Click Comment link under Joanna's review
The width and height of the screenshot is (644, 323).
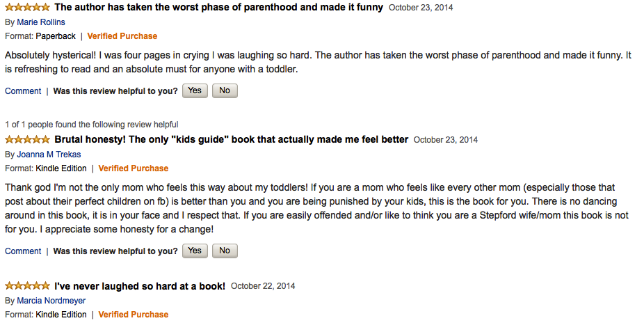point(23,251)
